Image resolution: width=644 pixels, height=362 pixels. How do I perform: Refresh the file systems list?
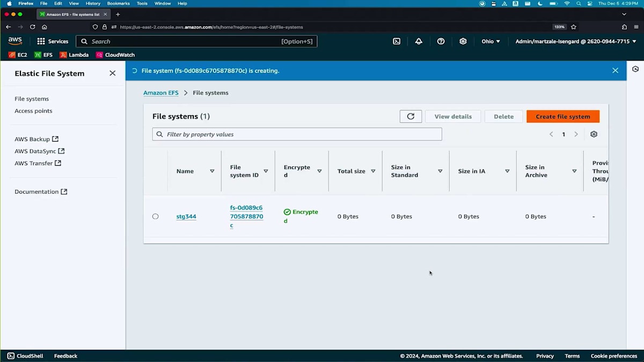coord(411,116)
